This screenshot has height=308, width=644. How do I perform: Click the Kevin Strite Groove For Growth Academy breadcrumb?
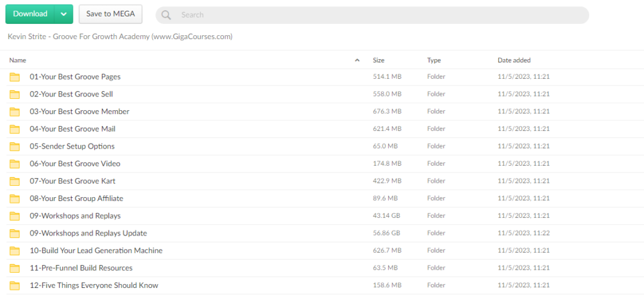click(x=119, y=37)
